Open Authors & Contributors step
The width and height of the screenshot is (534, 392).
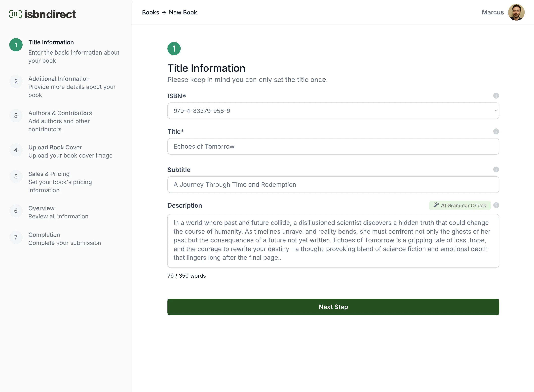[60, 113]
